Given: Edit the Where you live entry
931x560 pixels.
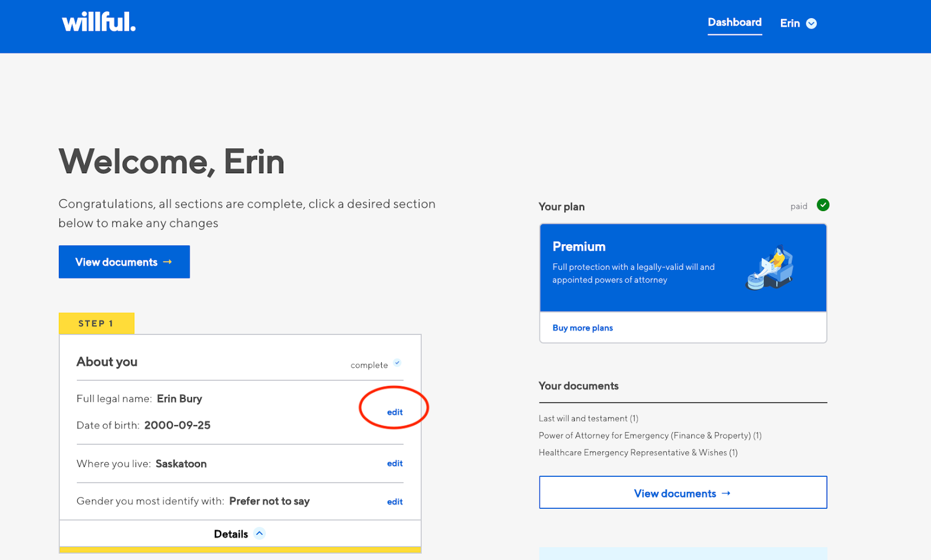Looking at the screenshot, I should 395,463.
